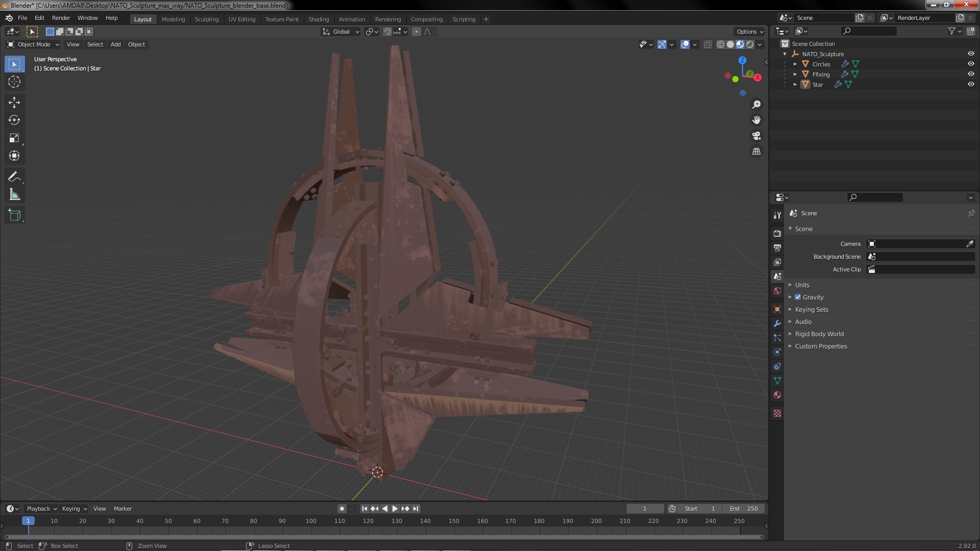This screenshot has width=980, height=551.
Task: Switch to rendered viewport shading
Action: pyautogui.click(x=750, y=44)
